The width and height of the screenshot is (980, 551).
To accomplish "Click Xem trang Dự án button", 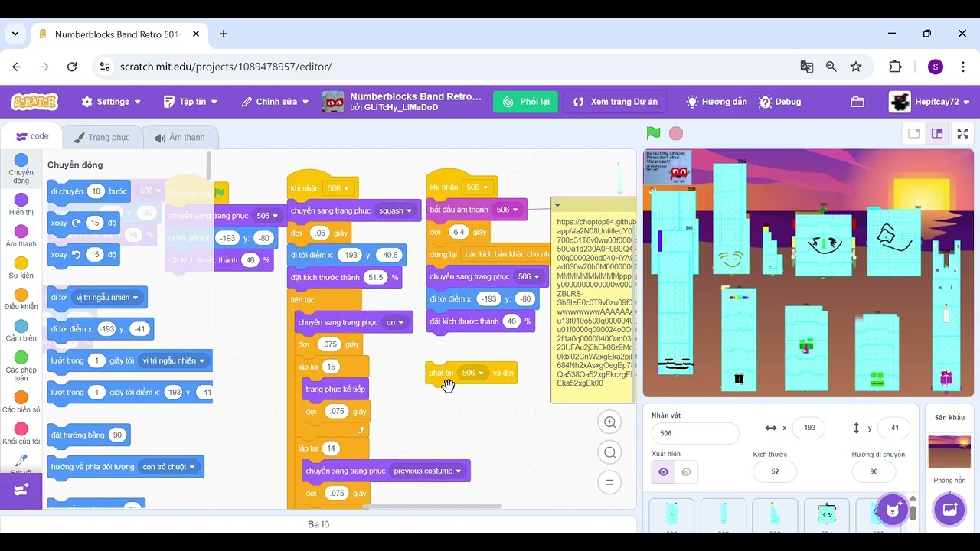I will click(x=615, y=102).
